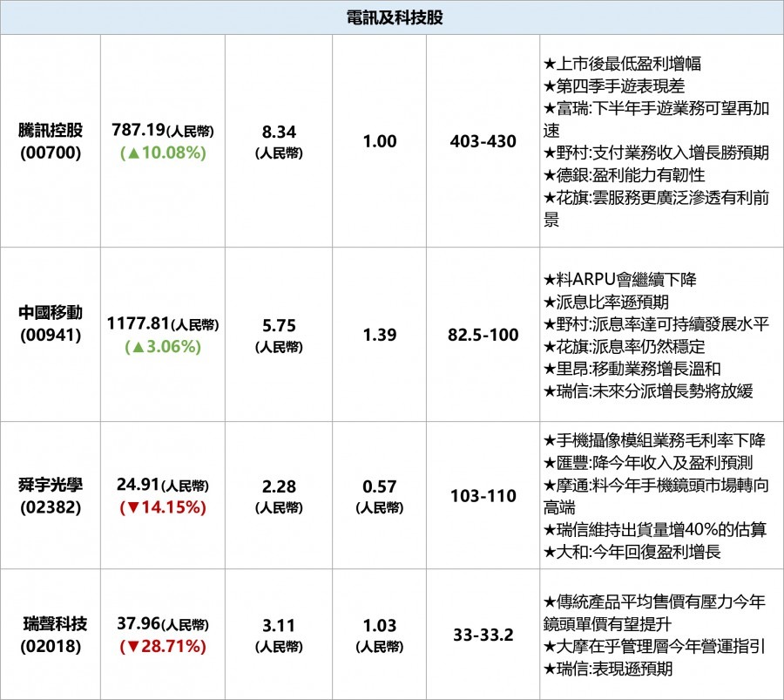Click the 33-33.2 target price range
784x700 pixels.
(x=483, y=635)
